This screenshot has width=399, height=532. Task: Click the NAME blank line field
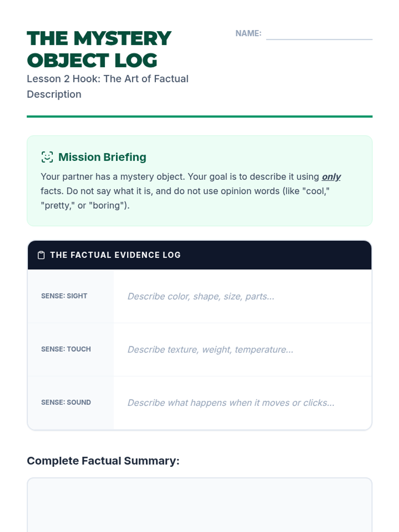click(x=319, y=34)
